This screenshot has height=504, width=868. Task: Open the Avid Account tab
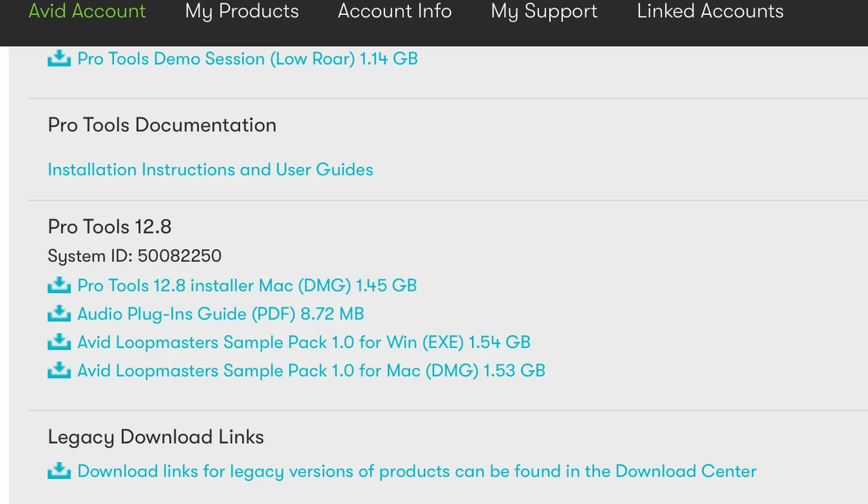(87, 12)
